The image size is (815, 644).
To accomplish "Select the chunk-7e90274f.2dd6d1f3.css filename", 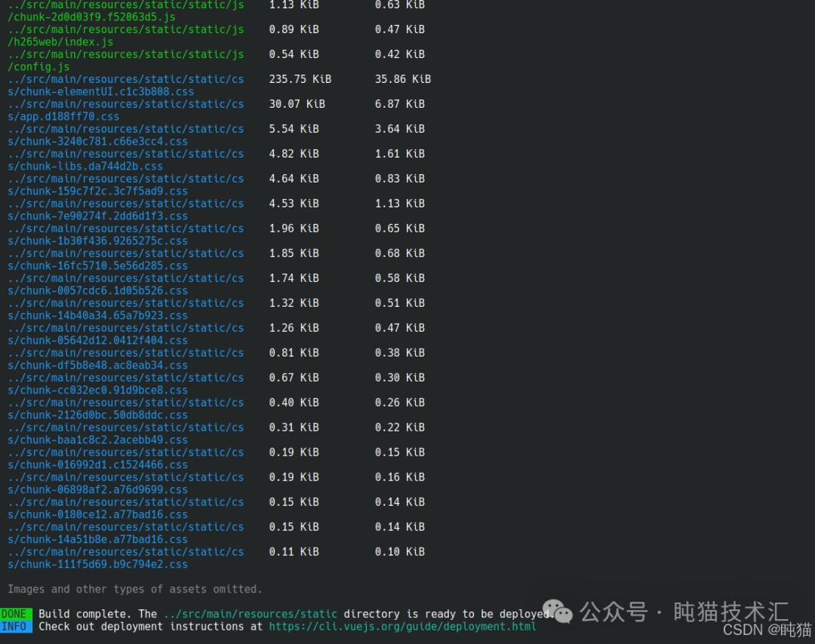I will [103, 216].
